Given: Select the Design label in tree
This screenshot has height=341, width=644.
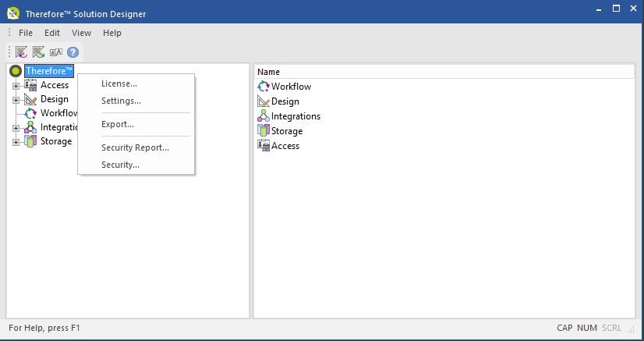Looking at the screenshot, I should [55, 99].
